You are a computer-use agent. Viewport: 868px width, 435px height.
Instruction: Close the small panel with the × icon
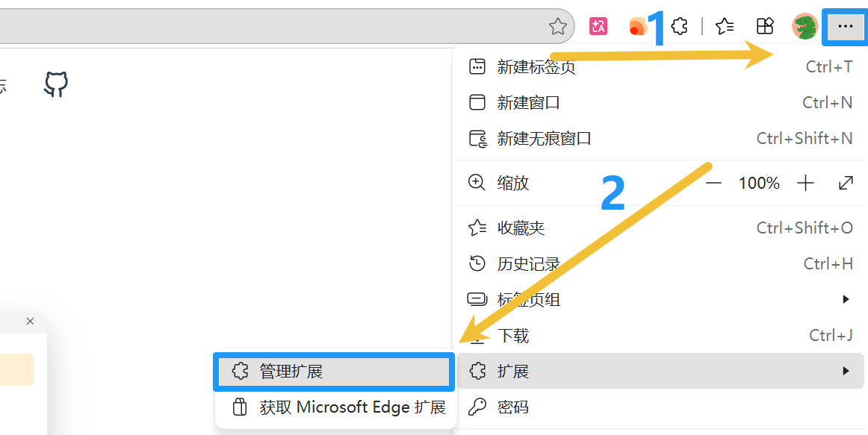point(30,321)
